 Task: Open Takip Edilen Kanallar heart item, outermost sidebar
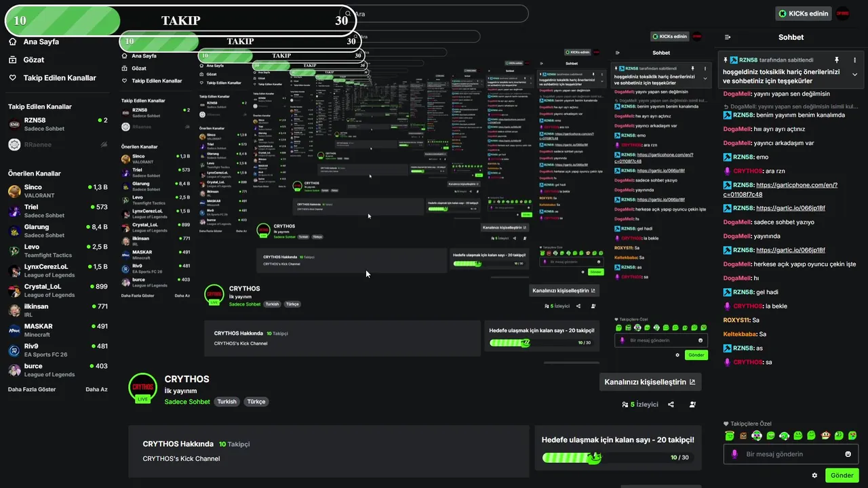click(x=53, y=78)
